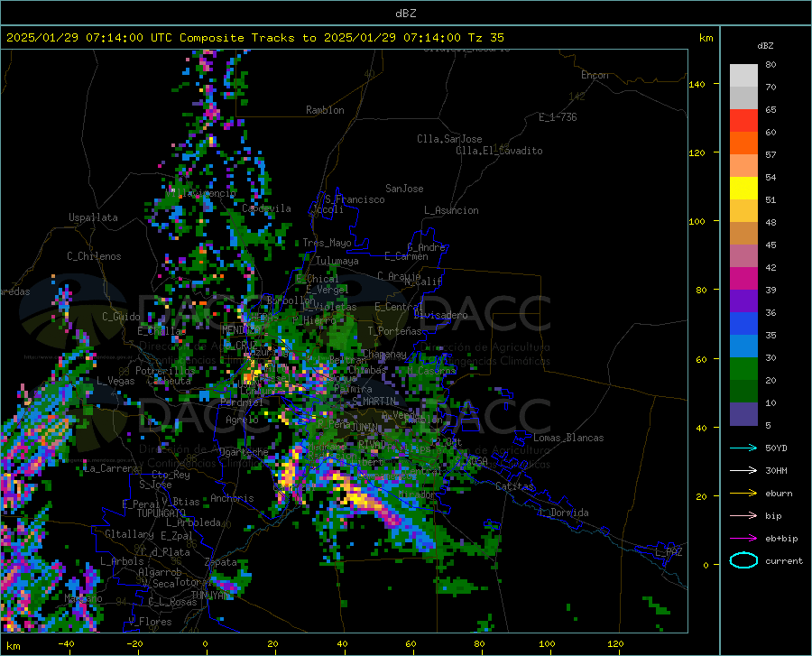
Task: Click the 'V_Flores' map label
Action: [x=150, y=622]
